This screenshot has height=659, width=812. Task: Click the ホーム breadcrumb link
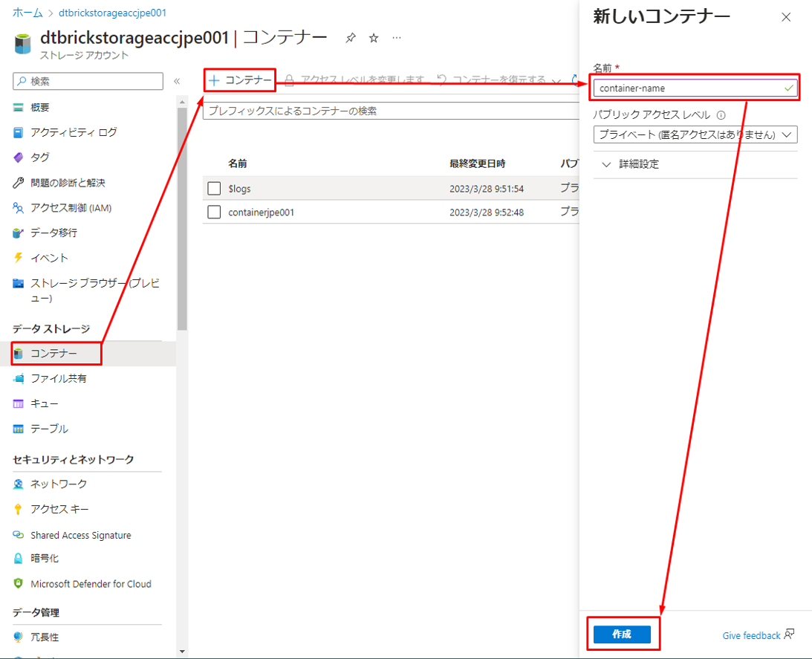click(x=27, y=13)
